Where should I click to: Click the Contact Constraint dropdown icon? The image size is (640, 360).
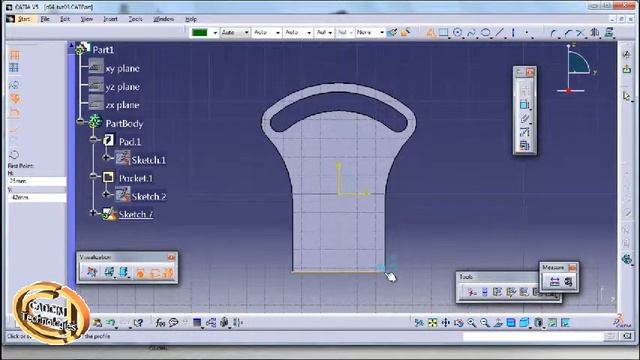pyautogui.click(x=524, y=119)
